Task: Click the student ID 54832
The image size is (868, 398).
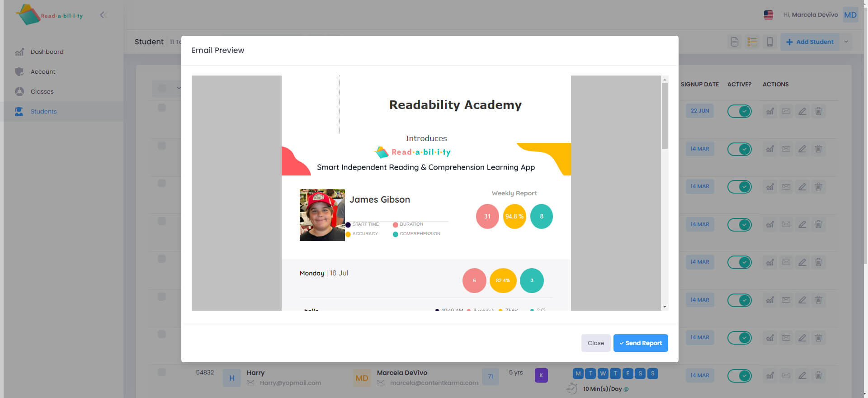Action: coord(205,373)
